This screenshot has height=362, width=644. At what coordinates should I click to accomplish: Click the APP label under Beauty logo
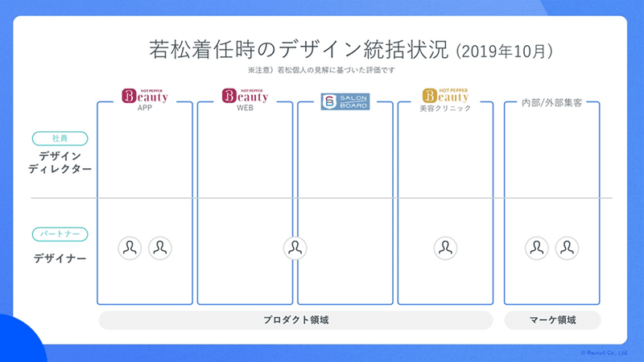(145, 108)
